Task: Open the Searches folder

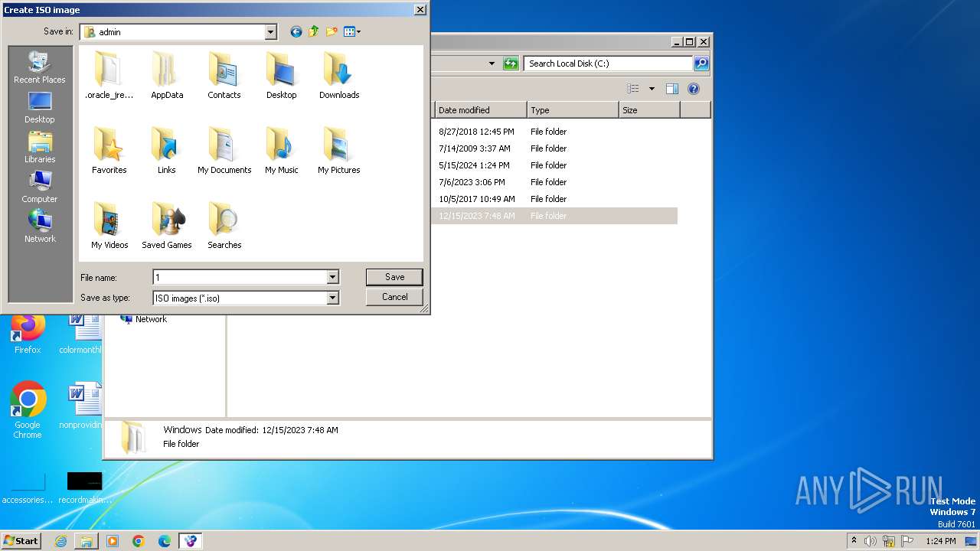Action: (224, 226)
